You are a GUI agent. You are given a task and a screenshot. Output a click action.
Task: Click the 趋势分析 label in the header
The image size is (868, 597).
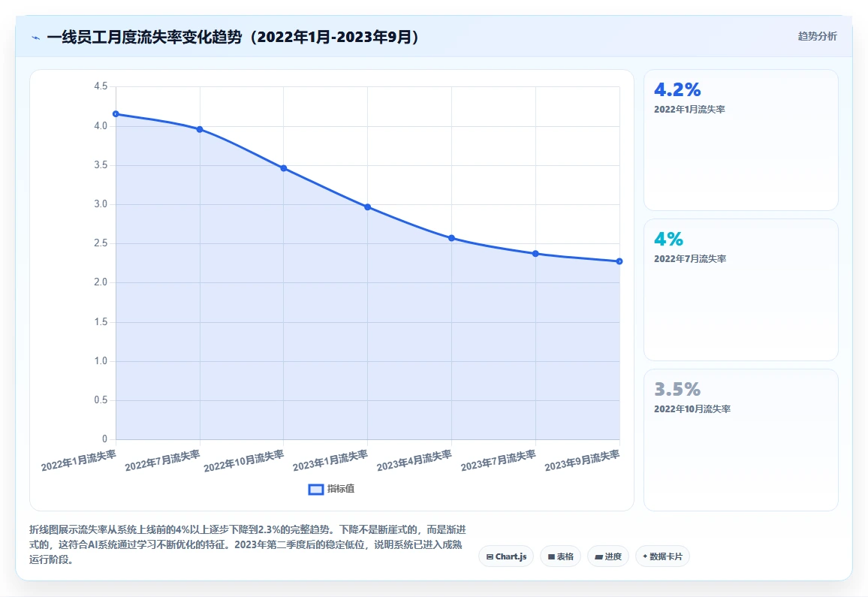(x=817, y=37)
